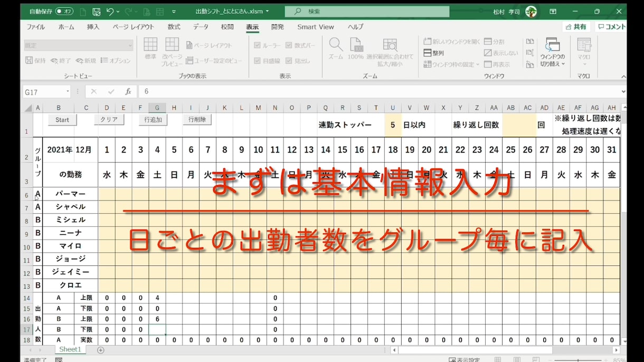Image resolution: width=644 pixels, height=362 pixels.
Task: Toggle the 数式バー formula bar checkbox
Action: pos(300,45)
